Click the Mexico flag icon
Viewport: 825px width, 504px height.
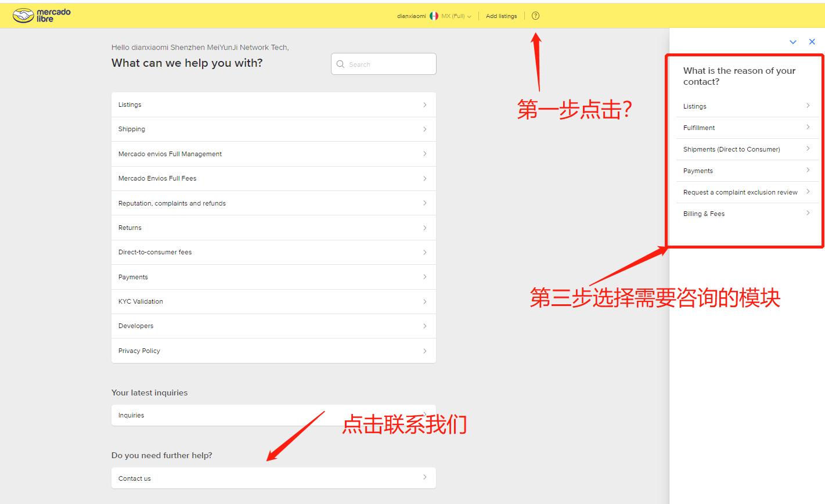(434, 16)
